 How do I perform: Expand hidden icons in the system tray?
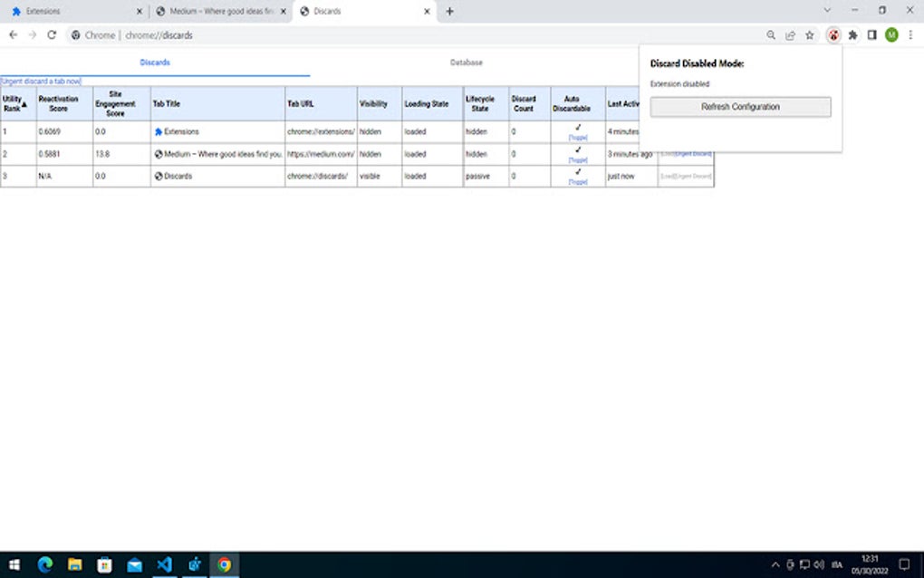tap(777, 564)
